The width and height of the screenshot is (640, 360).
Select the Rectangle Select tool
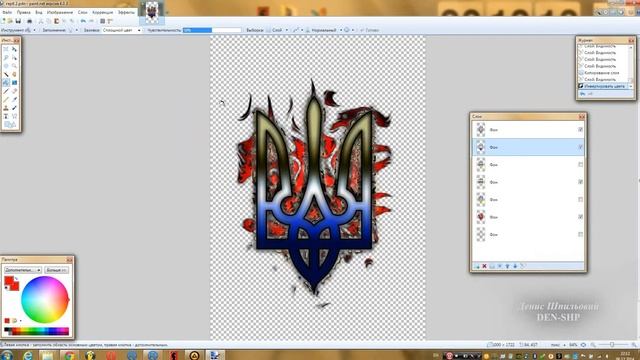6,49
